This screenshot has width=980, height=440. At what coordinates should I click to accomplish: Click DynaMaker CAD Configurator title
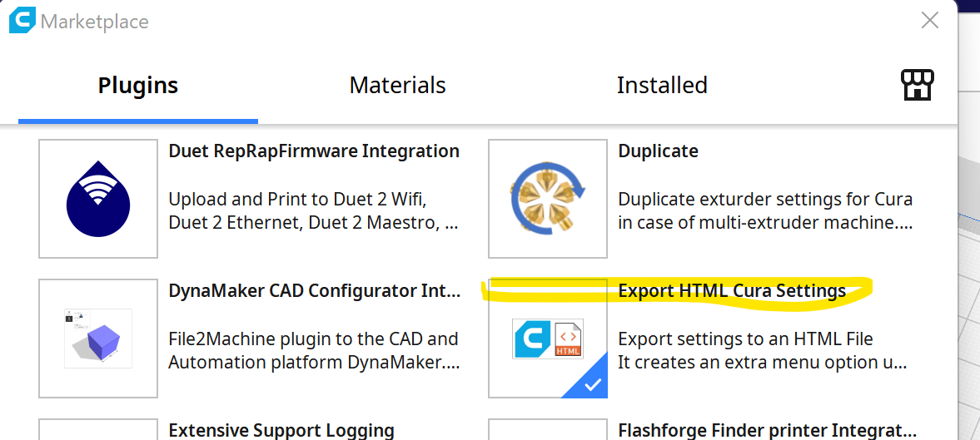click(314, 291)
